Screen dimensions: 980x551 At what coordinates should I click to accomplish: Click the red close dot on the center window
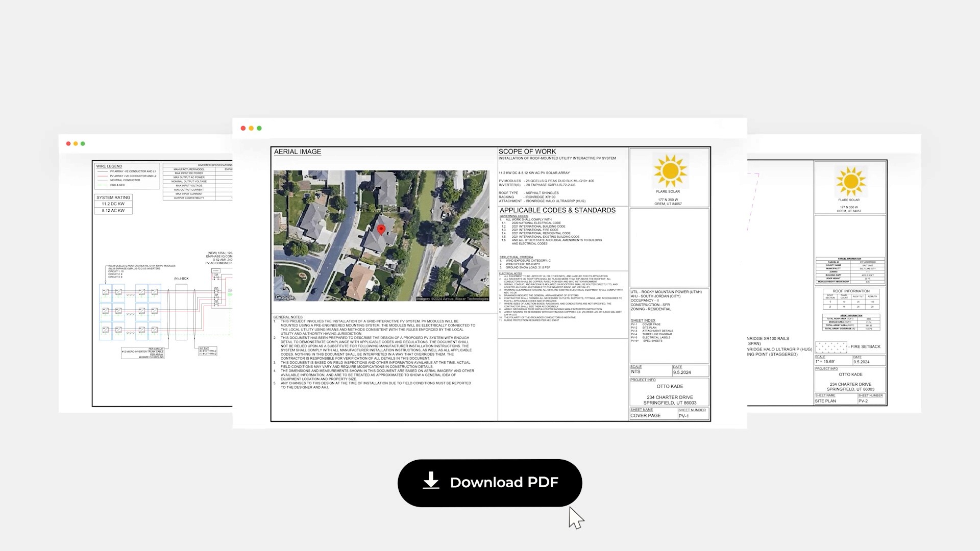click(243, 128)
